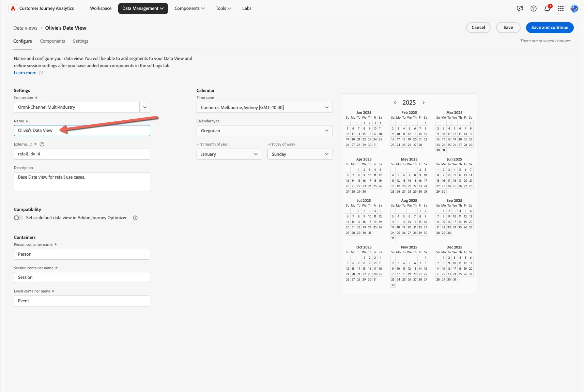Open First month of year dropdown
The width and height of the screenshot is (584, 392).
click(229, 154)
